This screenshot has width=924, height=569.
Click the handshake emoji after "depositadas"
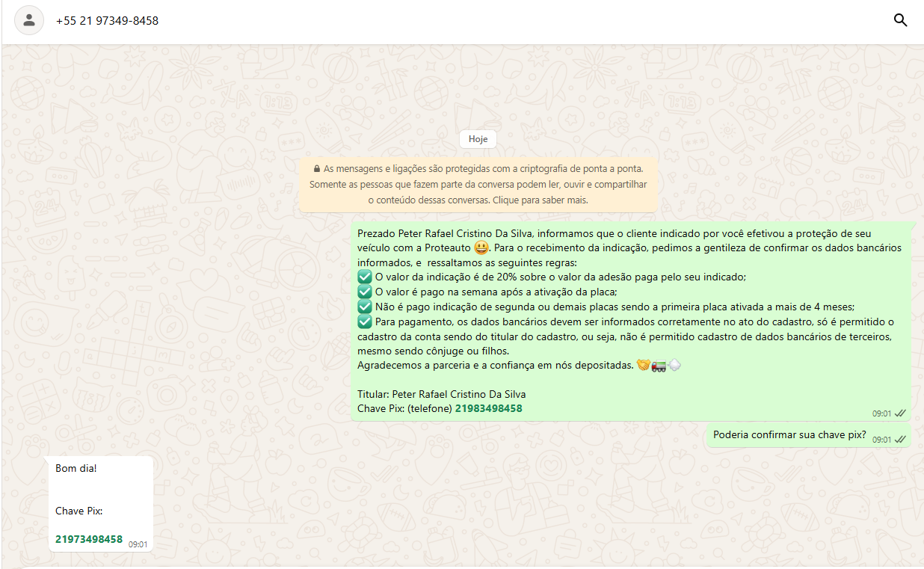(642, 366)
